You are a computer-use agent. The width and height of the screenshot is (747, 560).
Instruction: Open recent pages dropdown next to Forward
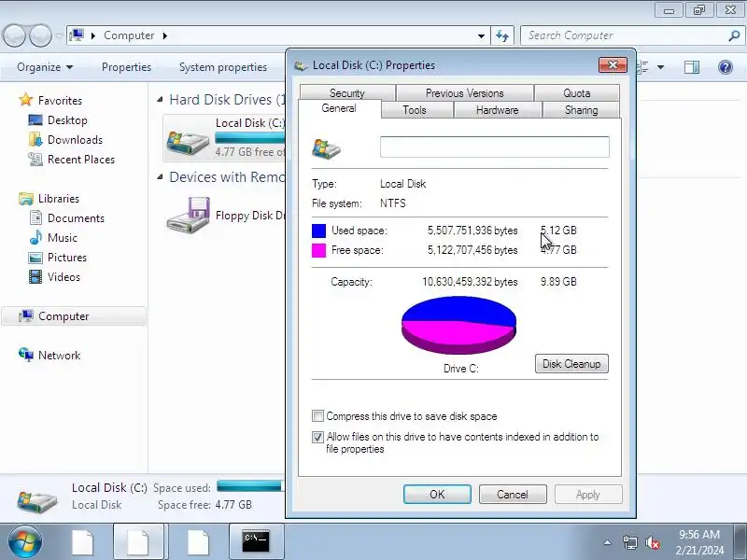click(59, 35)
